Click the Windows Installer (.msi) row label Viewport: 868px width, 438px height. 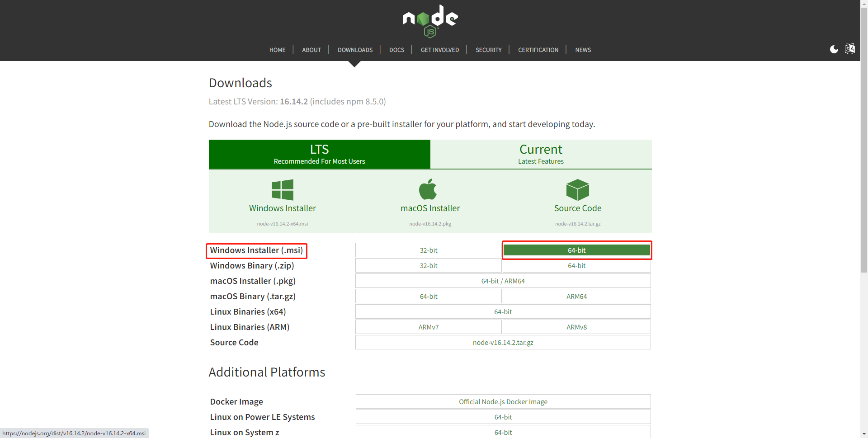[x=256, y=250]
